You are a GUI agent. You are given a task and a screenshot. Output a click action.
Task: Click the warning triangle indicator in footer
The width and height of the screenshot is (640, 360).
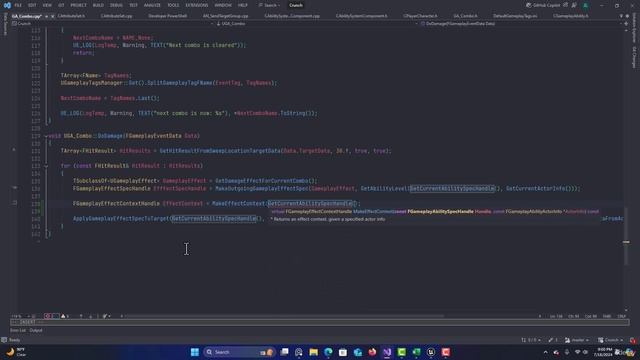click(64, 316)
